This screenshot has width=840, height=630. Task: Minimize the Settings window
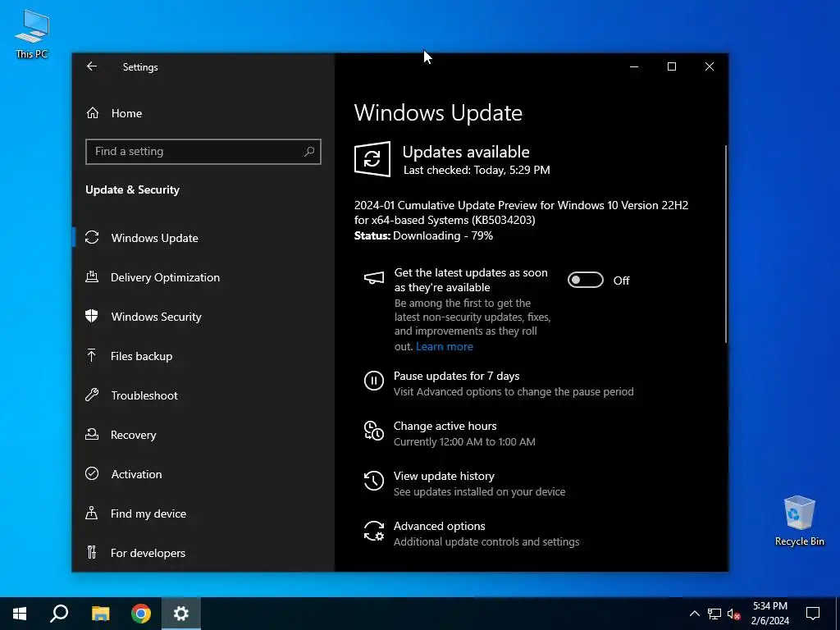tap(634, 66)
